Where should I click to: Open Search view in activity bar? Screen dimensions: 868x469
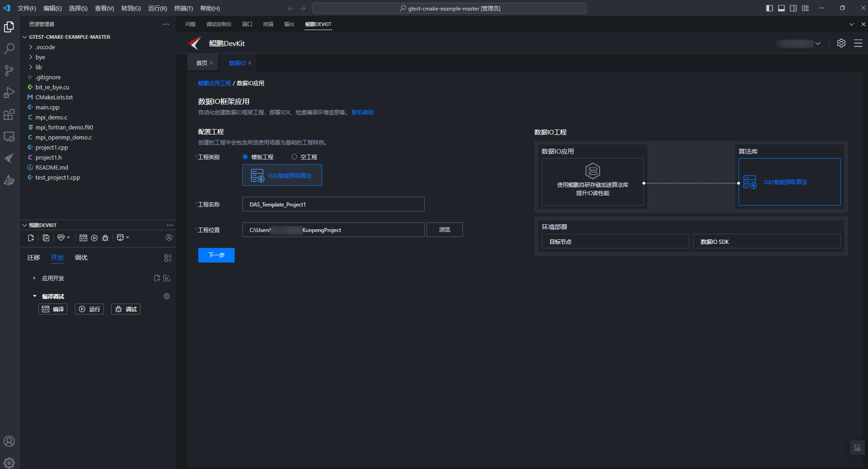coord(9,49)
